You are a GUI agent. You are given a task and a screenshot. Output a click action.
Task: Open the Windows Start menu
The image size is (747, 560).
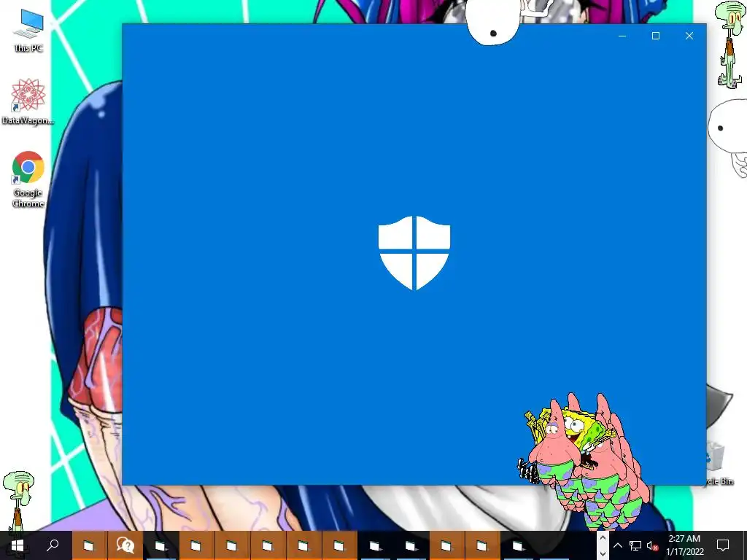[18, 545]
